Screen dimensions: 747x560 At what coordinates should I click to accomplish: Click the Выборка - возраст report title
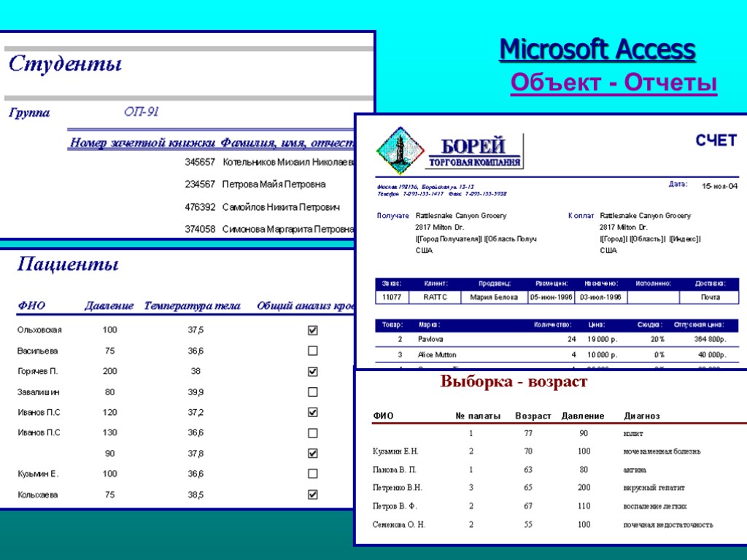pos(514,381)
